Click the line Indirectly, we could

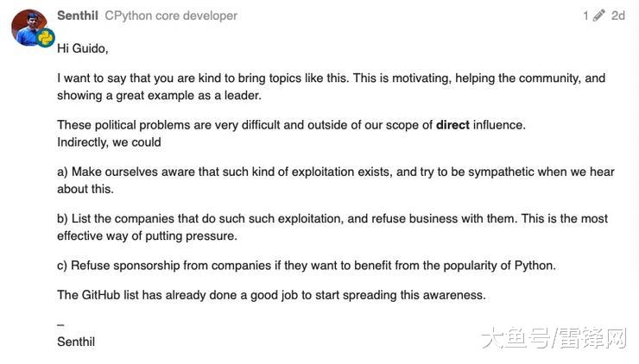(109, 141)
